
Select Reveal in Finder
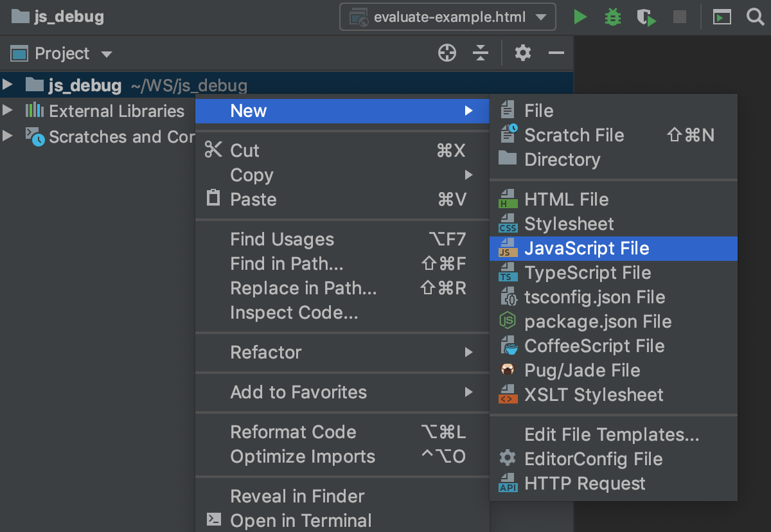342,497
